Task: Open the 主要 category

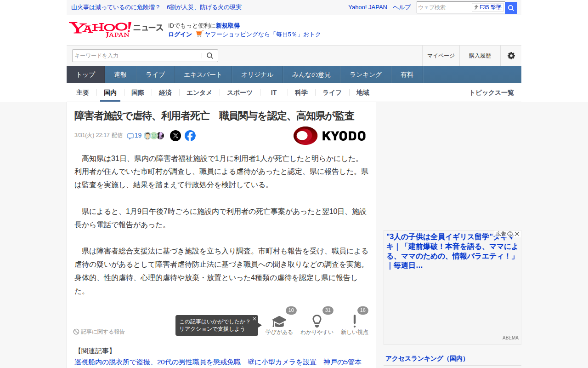Action: [x=83, y=92]
